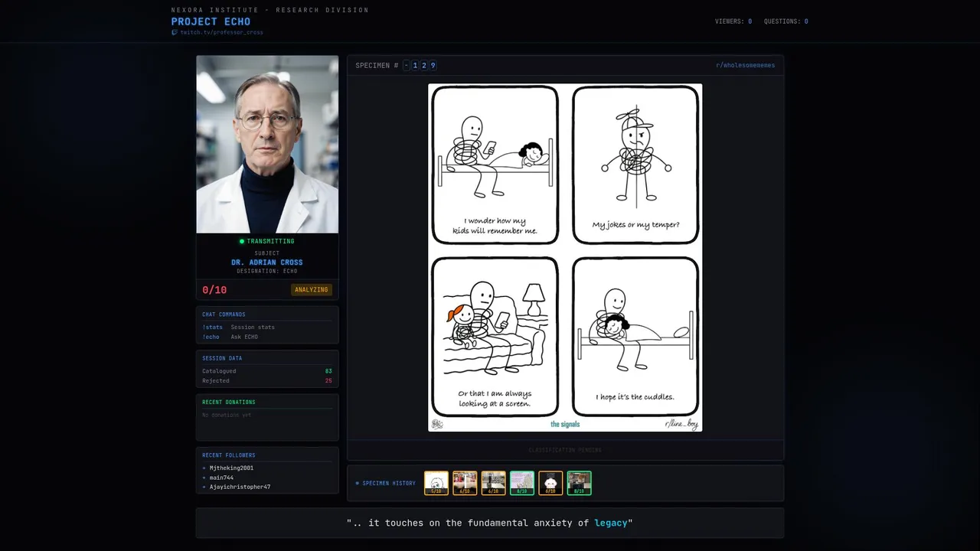Click the specimen number digit 1
This screenshot has height=551, width=980.
pos(415,66)
